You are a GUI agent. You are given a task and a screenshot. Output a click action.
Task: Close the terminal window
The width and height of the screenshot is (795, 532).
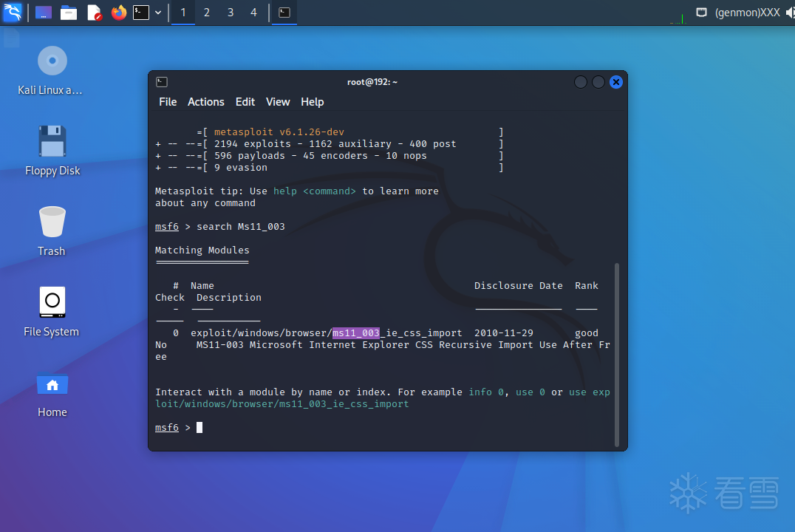(x=616, y=82)
